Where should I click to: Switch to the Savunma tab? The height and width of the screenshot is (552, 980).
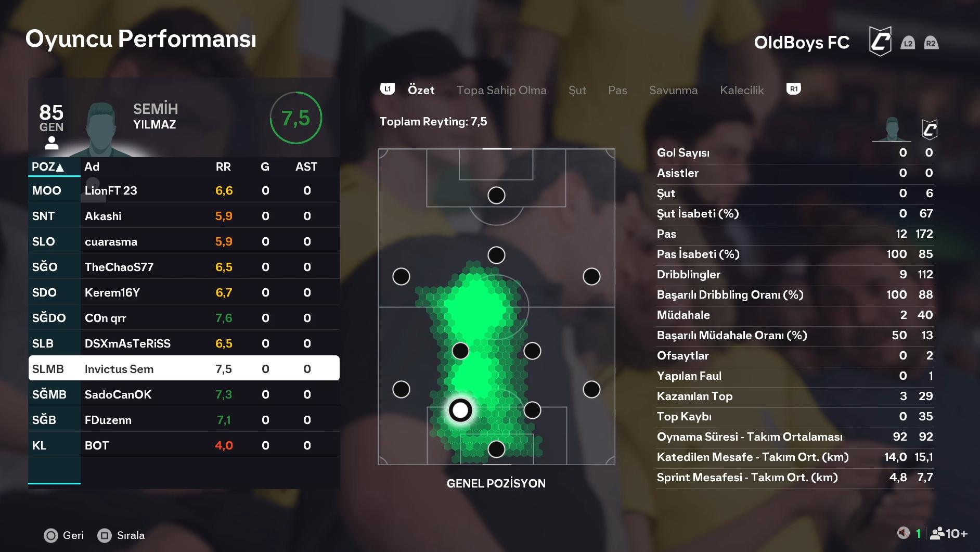[x=673, y=90]
